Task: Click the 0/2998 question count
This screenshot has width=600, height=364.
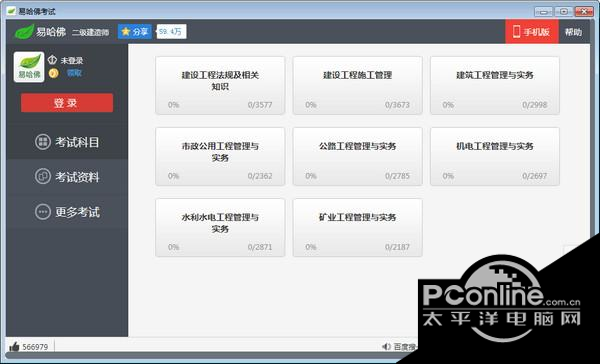Action: click(535, 105)
